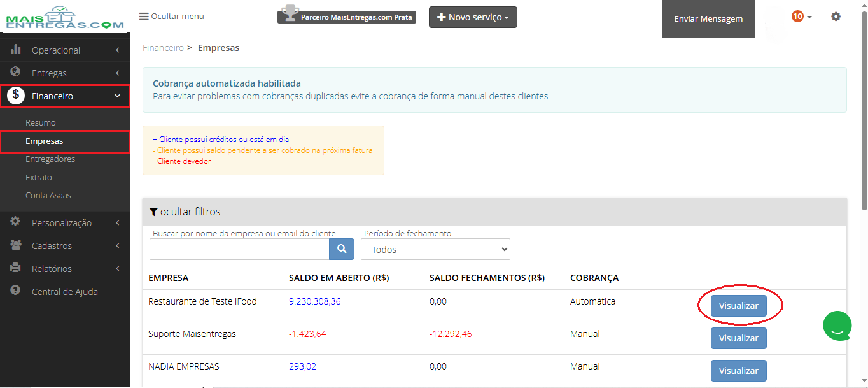Click the Financeiro dollar sign icon
This screenshot has width=868, height=388.
point(16,96)
